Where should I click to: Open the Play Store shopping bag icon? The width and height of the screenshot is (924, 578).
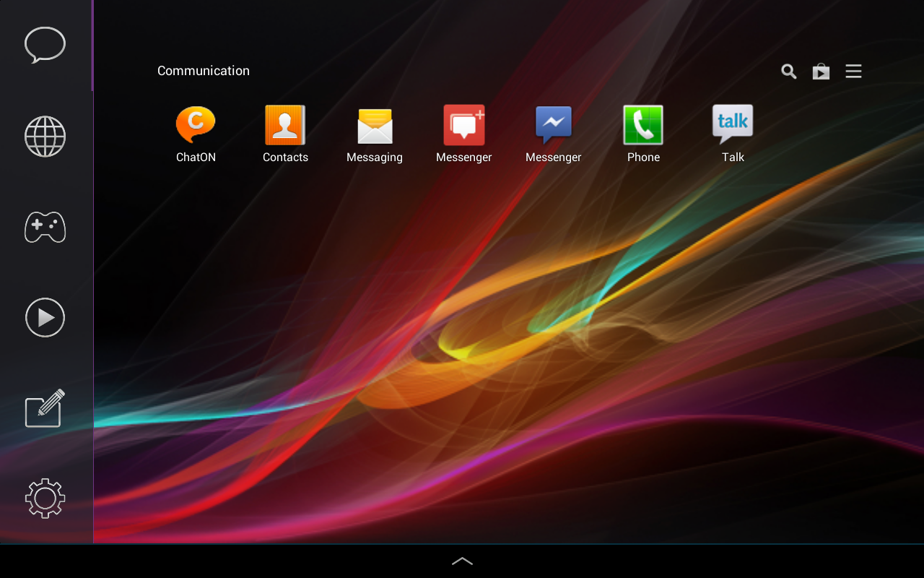tap(821, 72)
